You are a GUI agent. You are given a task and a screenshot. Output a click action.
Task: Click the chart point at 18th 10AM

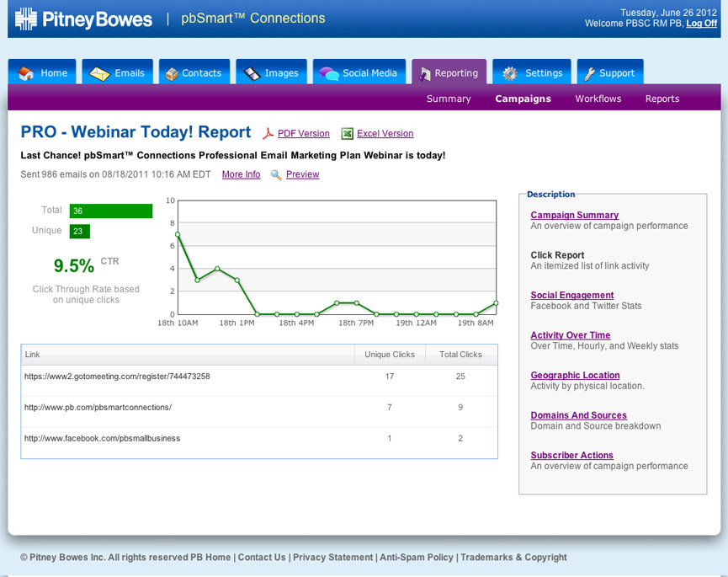[178, 235]
